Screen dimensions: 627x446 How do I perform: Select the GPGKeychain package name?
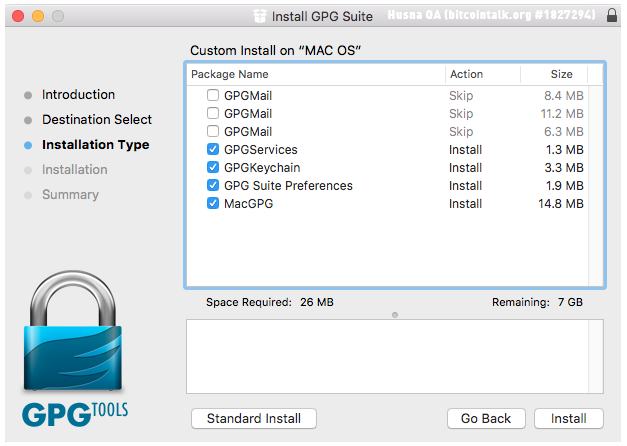[262, 168]
